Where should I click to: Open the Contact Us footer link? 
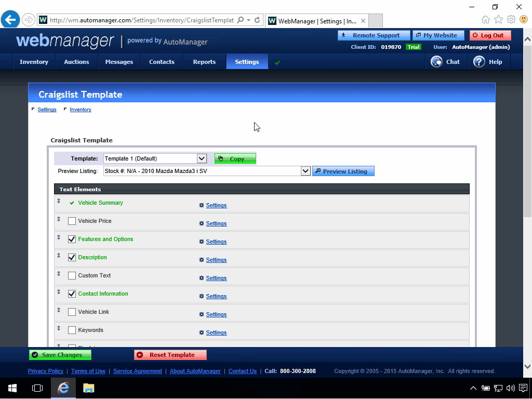click(243, 371)
